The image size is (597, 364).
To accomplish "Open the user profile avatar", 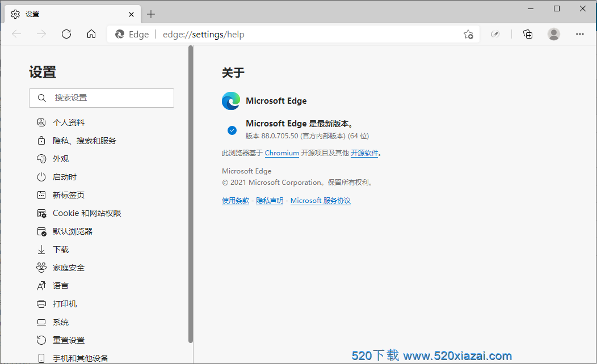I will coord(554,34).
